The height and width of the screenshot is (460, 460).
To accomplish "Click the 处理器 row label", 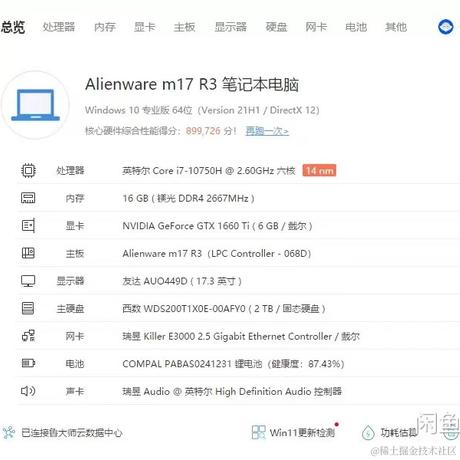I will click(x=70, y=171).
